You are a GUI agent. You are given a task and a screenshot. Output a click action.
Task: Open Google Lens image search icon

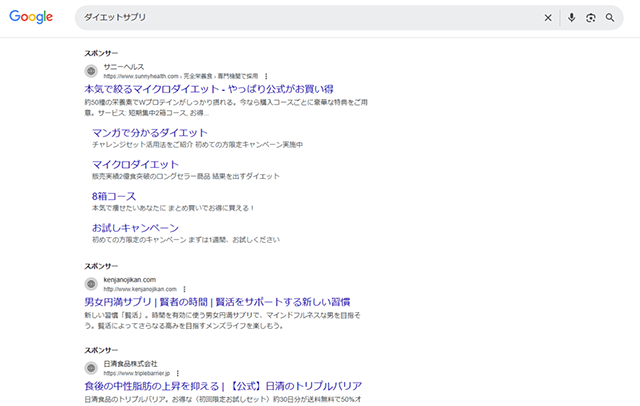point(591,18)
